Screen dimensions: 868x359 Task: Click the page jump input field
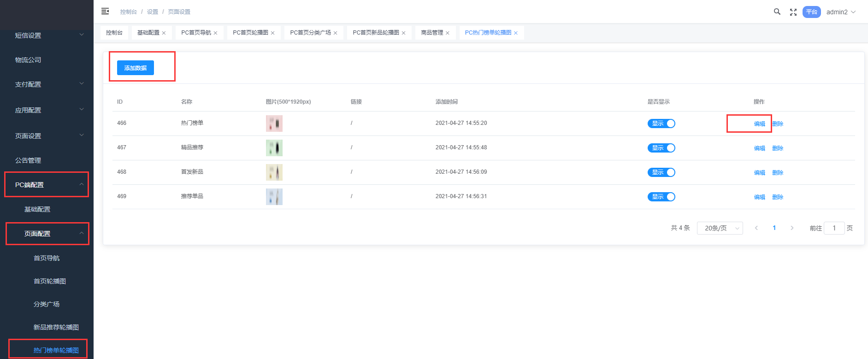click(833, 228)
